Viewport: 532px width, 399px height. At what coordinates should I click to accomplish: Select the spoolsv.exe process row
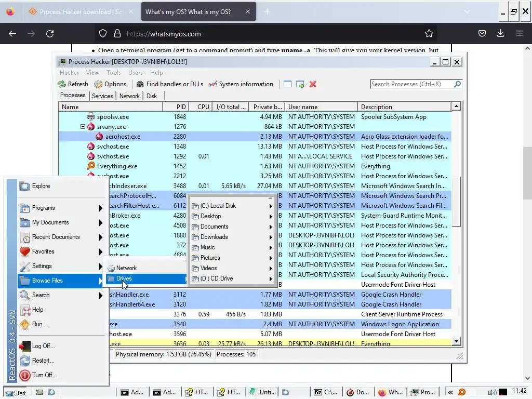[255, 117]
